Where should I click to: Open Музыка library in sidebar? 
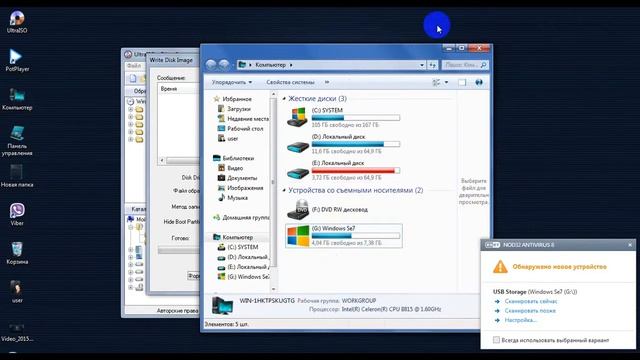point(233,198)
